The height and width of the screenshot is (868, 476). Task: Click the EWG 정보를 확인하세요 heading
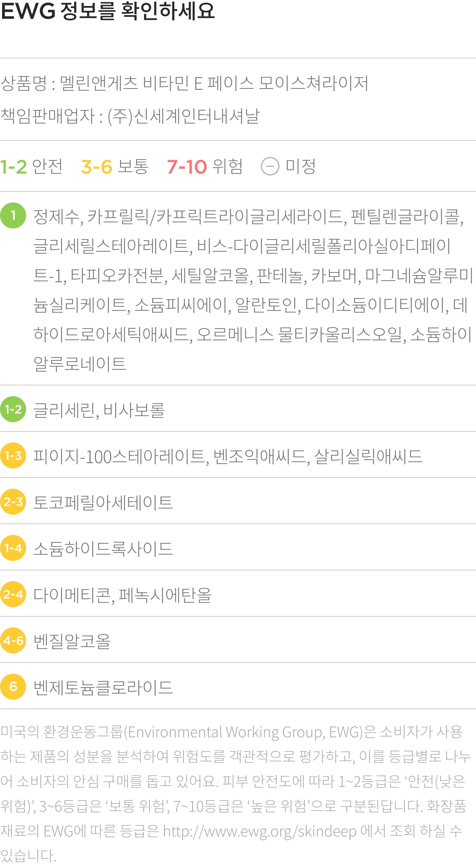tap(108, 11)
